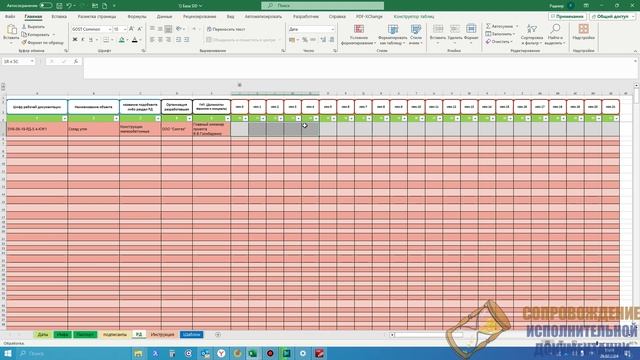Switch to the Разметка страницы ribbon tab
This screenshot has height=360, width=640.
pos(97,17)
